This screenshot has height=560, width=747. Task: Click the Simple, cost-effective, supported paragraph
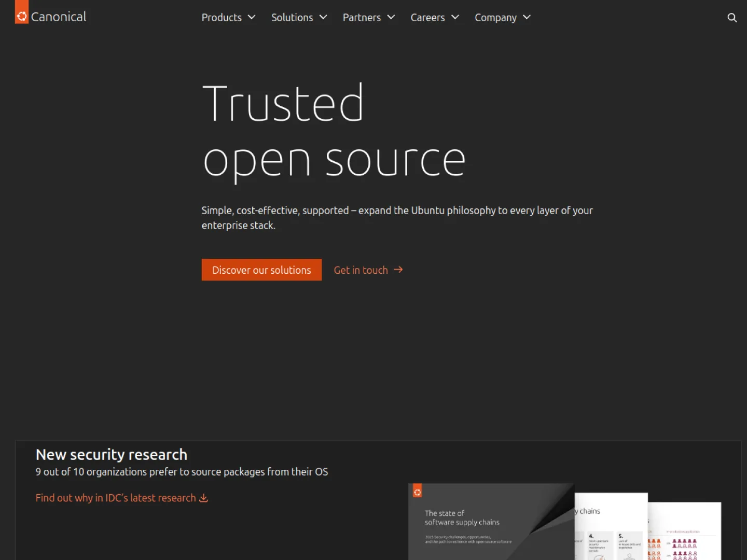397,218
